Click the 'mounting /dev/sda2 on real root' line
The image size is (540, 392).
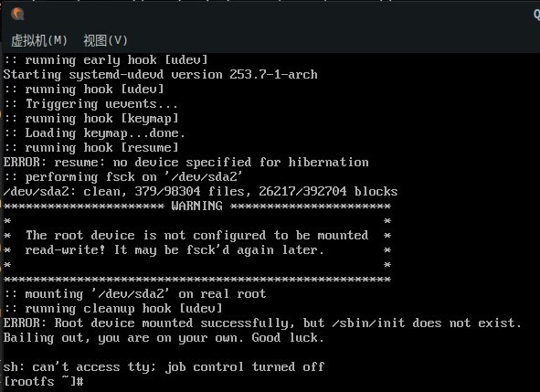134,294
